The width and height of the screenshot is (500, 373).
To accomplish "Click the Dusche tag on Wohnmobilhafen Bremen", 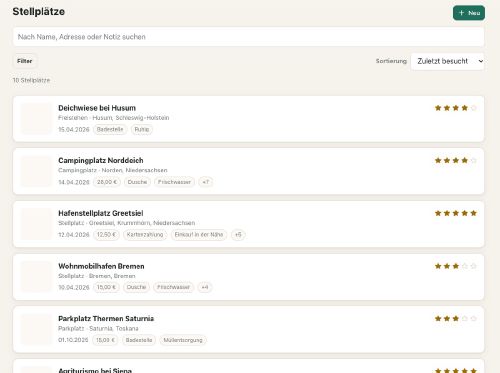I will tap(136, 287).
